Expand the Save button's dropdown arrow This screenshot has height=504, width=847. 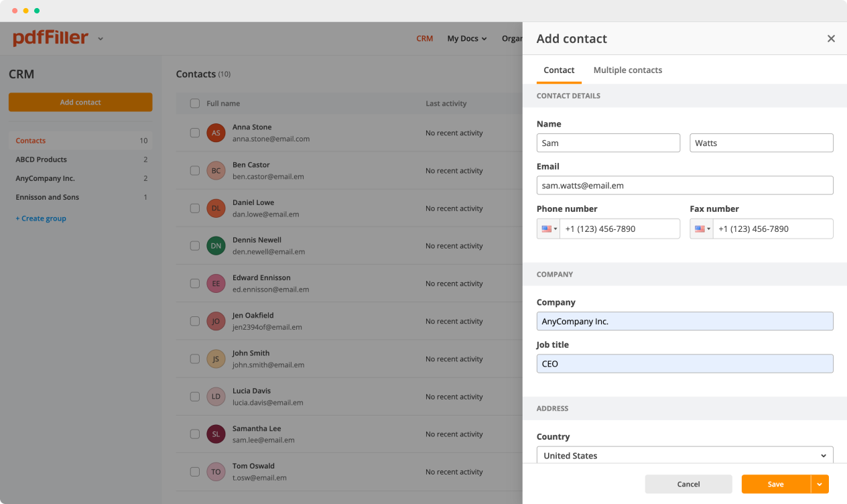tap(819, 484)
